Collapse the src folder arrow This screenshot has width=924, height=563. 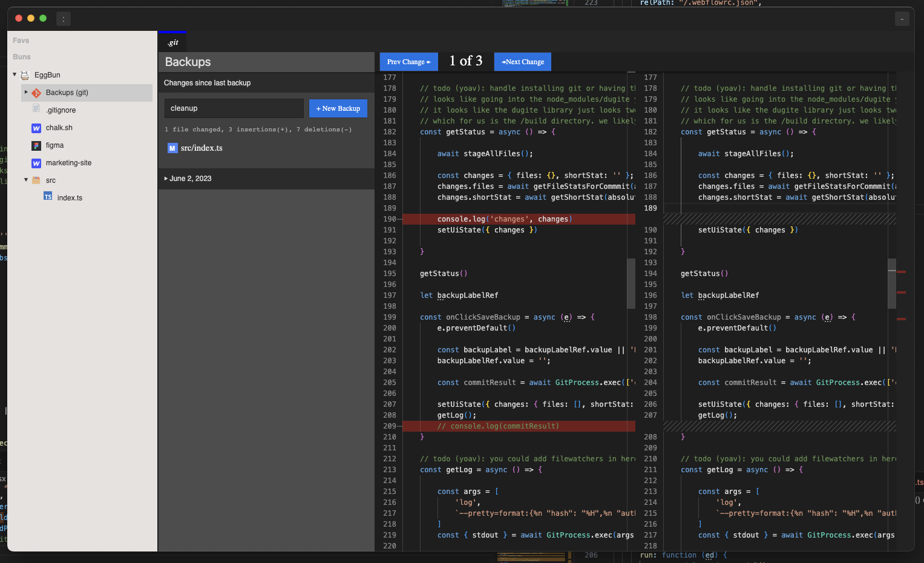pos(26,180)
